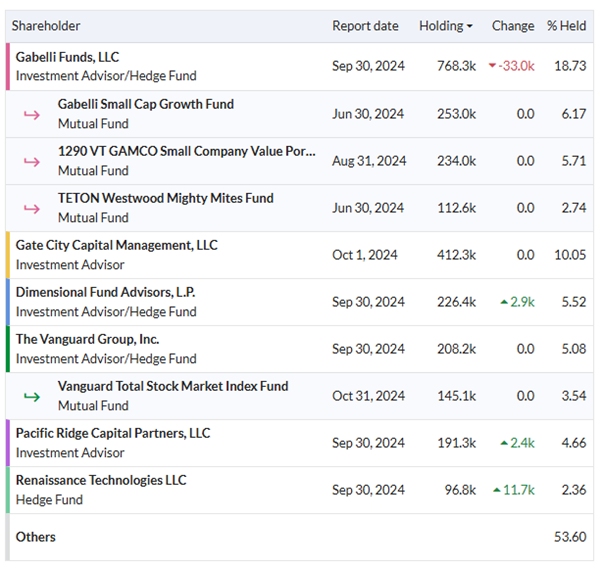Open Gabelli Small Cap Growth Fund

click(x=146, y=104)
